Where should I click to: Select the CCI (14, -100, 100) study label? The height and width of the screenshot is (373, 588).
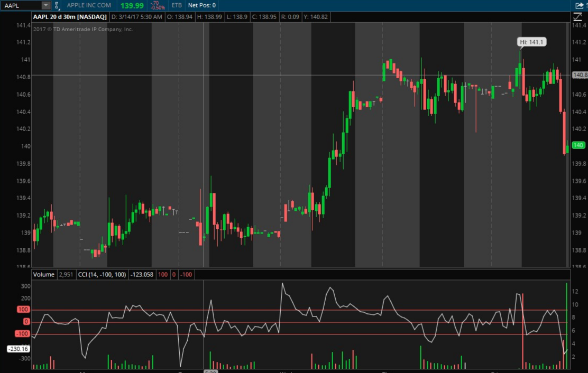tap(102, 274)
